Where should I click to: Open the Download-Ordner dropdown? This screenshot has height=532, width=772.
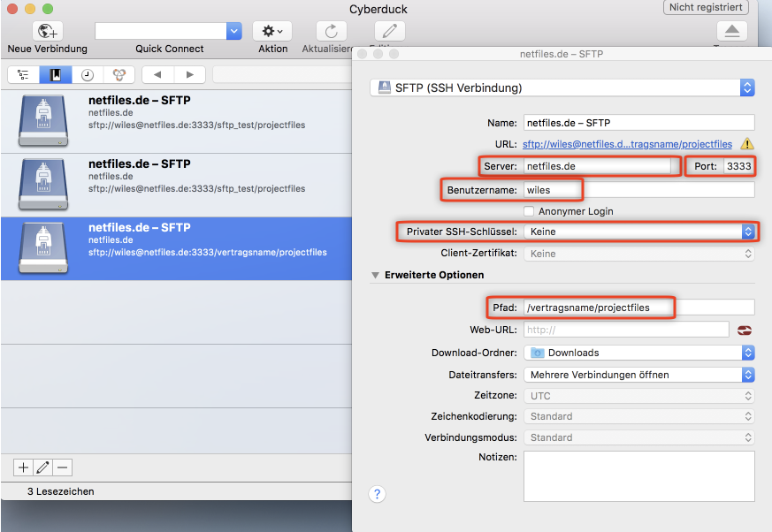click(x=639, y=353)
